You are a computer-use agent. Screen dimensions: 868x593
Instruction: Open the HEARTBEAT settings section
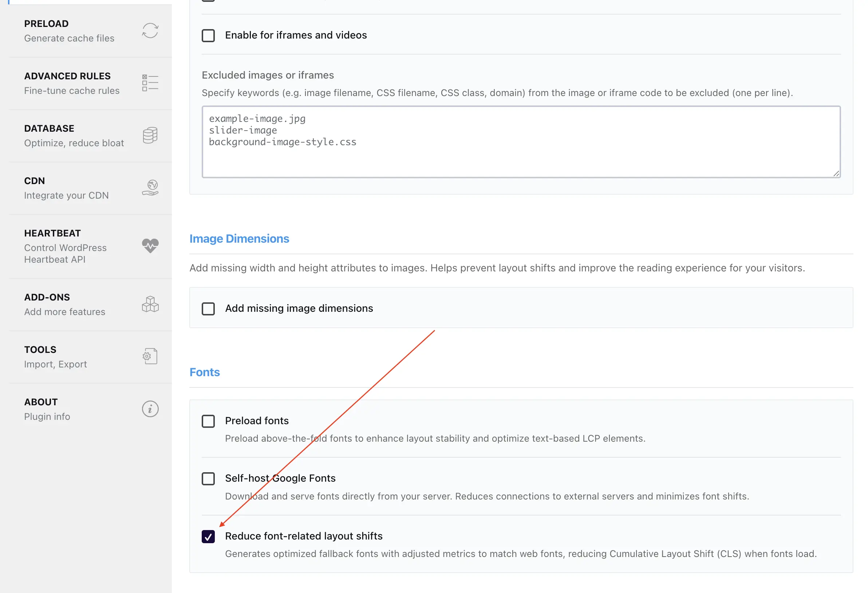pos(52,233)
